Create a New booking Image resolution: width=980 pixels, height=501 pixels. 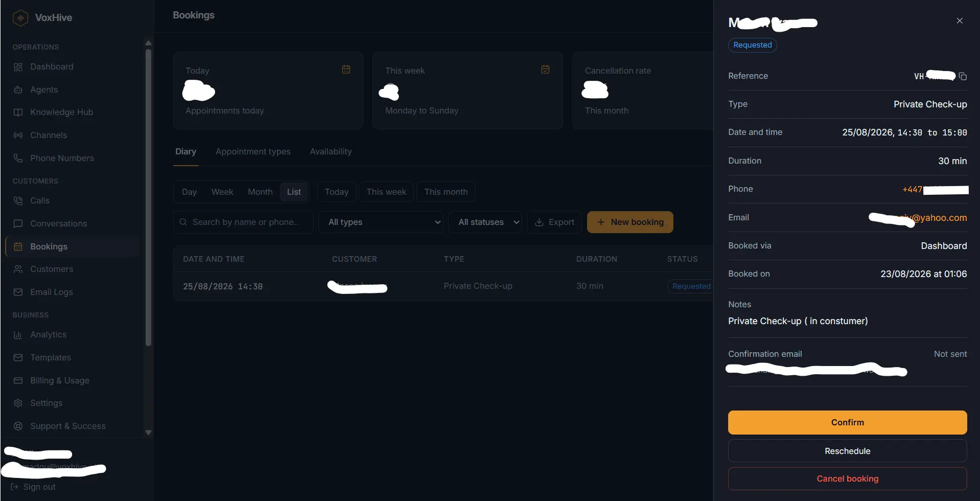point(630,222)
